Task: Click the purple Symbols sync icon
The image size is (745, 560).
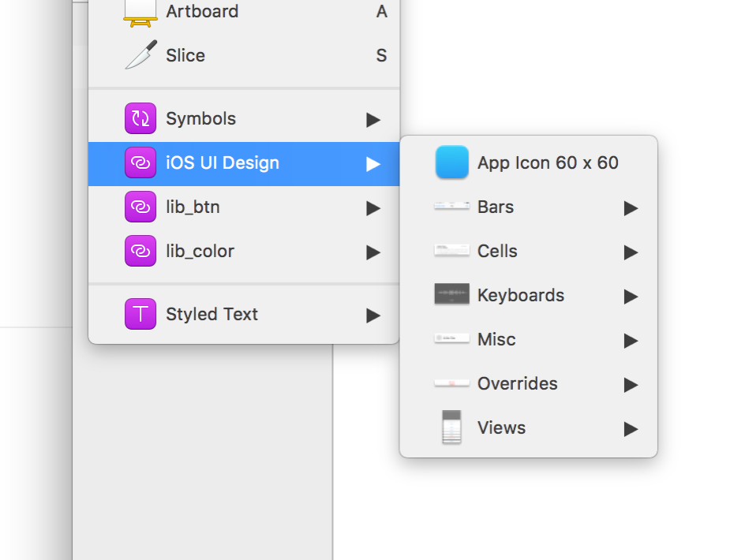Action: coord(140,119)
